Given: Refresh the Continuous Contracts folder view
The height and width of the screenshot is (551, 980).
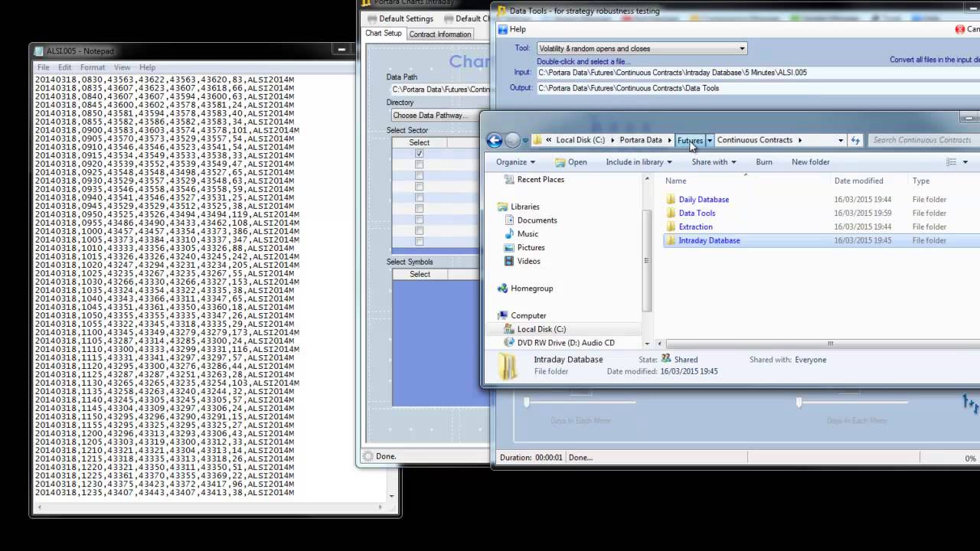Looking at the screenshot, I should pos(855,140).
